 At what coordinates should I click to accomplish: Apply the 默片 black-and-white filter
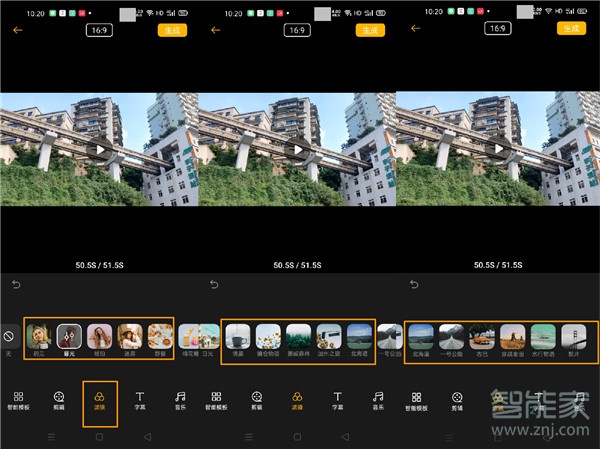click(575, 336)
